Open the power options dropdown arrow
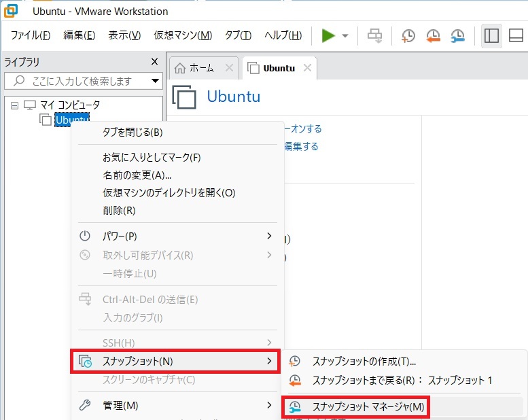This screenshot has height=420, width=528. [345, 35]
